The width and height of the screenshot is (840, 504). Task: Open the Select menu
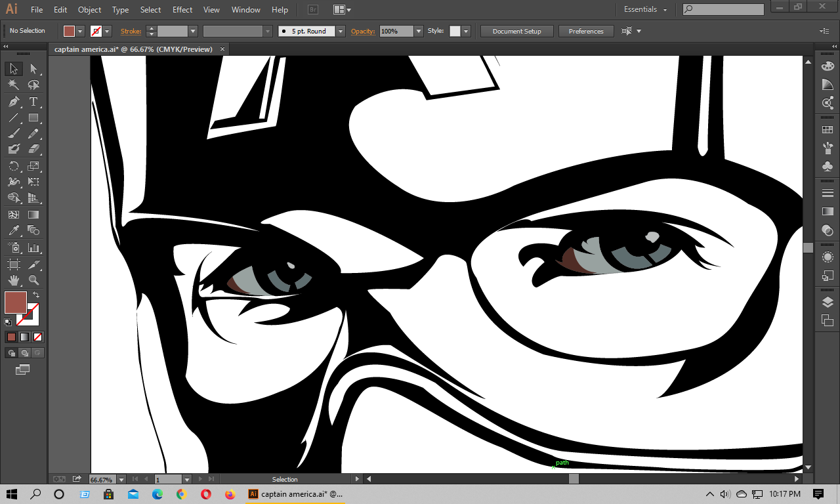[x=150, y=10]
